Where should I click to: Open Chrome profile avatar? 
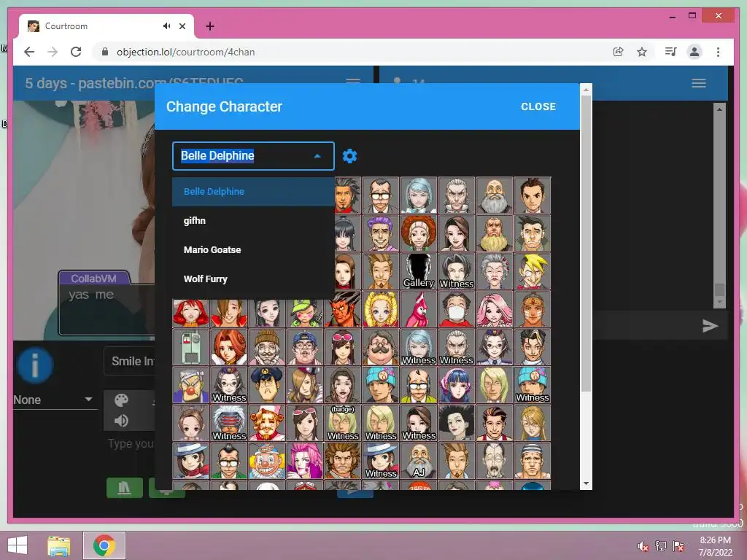[694, 52]
